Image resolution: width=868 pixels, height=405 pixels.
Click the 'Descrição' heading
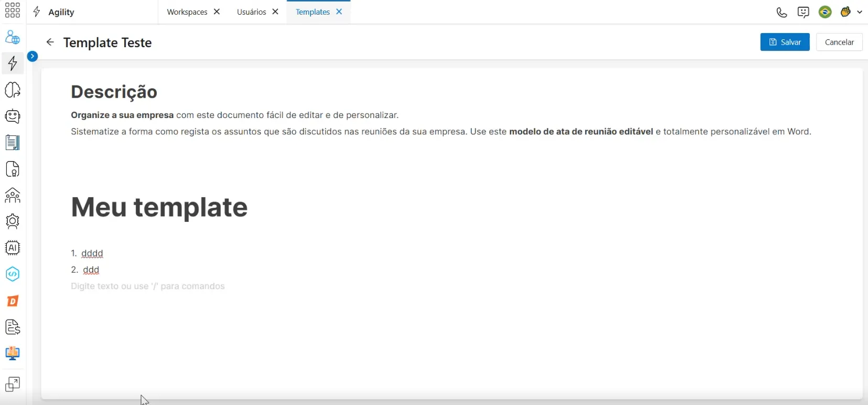click(114, 92)
